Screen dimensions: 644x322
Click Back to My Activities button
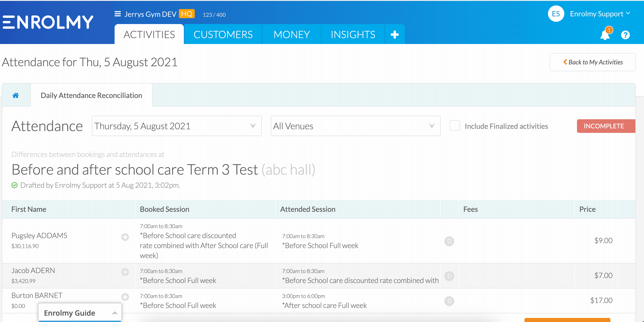pyautogui.click(x=593, y=62)
